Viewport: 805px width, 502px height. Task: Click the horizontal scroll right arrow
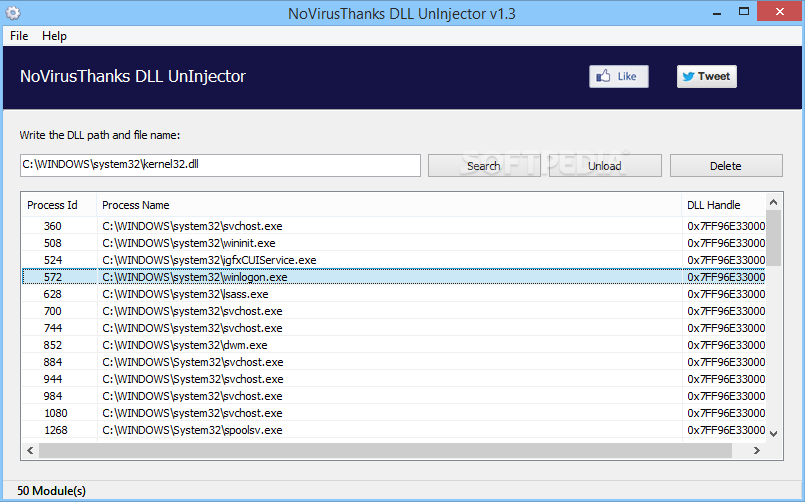[x=756, y=450]
